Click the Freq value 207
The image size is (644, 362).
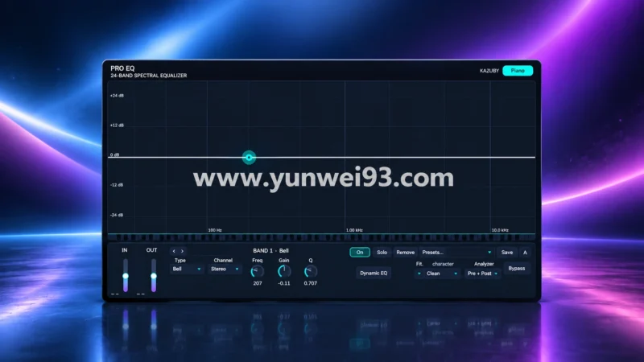pyautogui.click(x=258, y=283)
